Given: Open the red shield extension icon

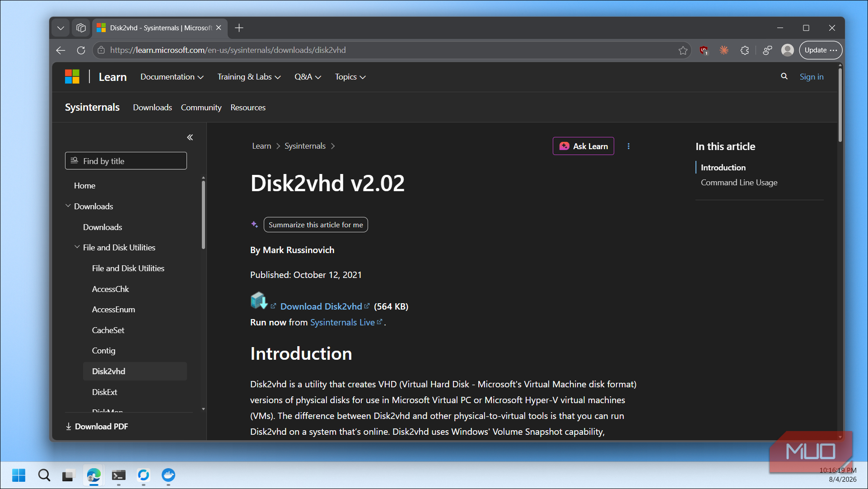Looking at the screenshot, I should [704, 50].
